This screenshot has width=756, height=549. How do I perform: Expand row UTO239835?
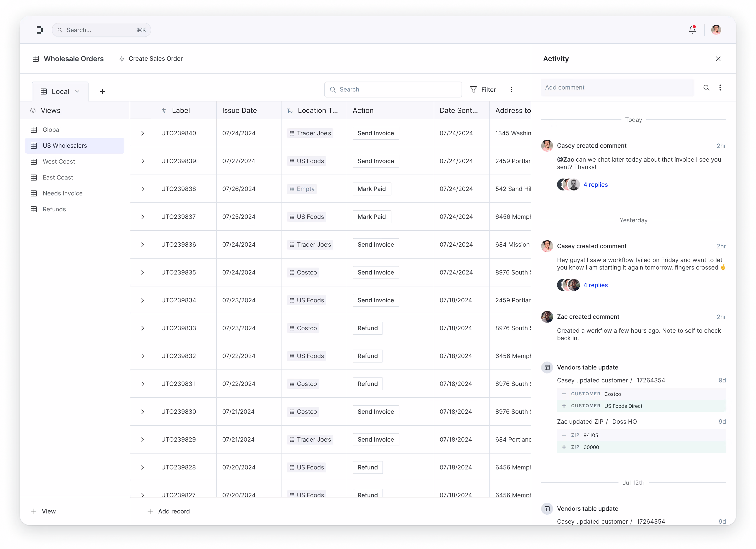[143, 273]
